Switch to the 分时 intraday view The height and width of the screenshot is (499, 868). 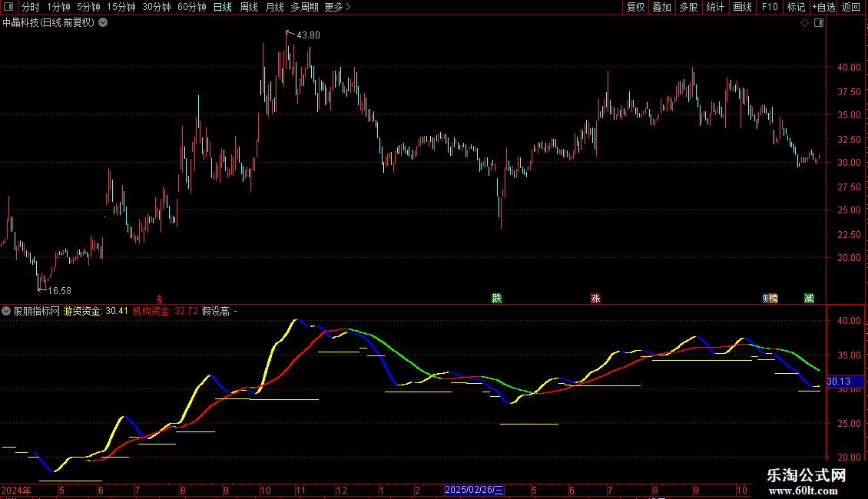click(x=30, y=8)
